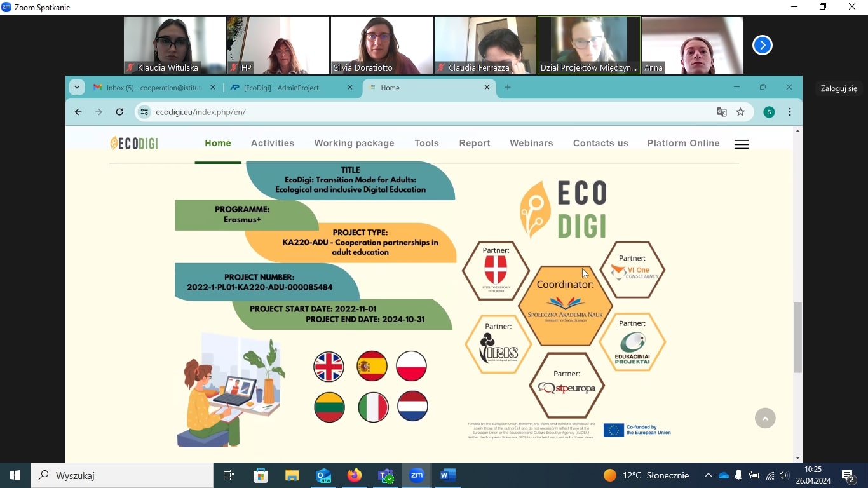Select the Netherlands flag
Image resolution: width=868 pixels, height=488 pixels.
pos(412,407)
